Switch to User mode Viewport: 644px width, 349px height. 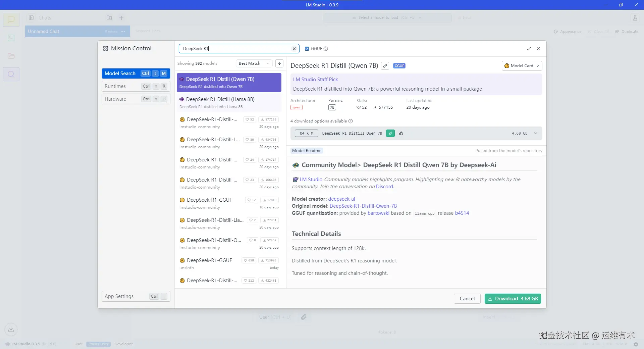tap(78, 344)
